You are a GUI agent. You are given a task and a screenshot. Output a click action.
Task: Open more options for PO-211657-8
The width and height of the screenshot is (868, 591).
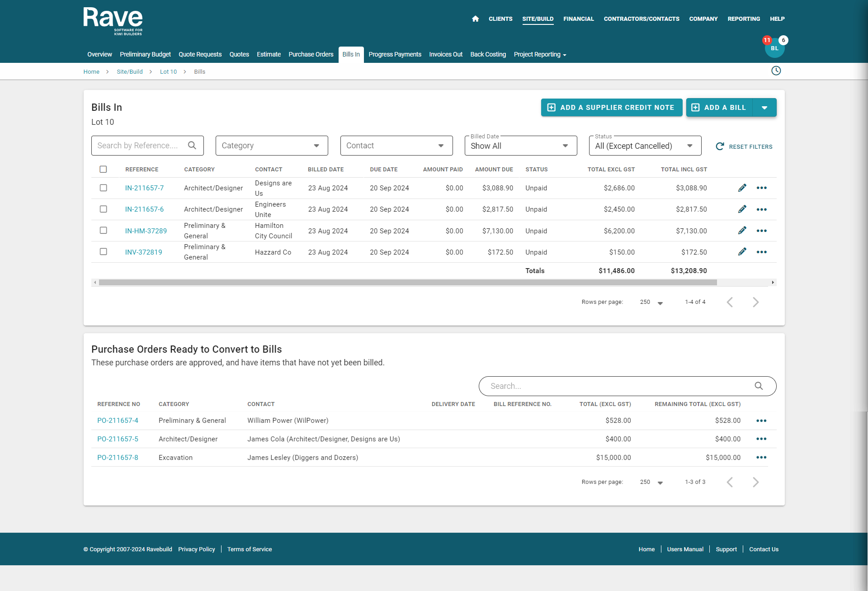click(x=761, y=458)
